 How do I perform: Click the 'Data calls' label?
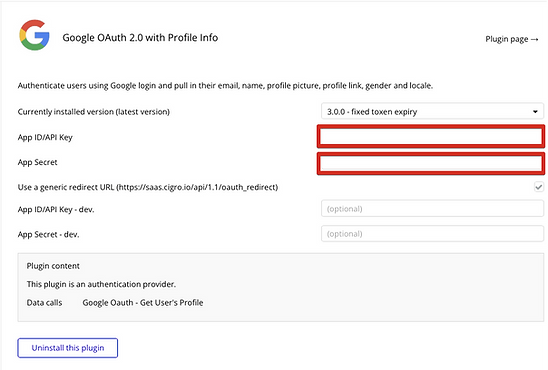click(44, 303)
